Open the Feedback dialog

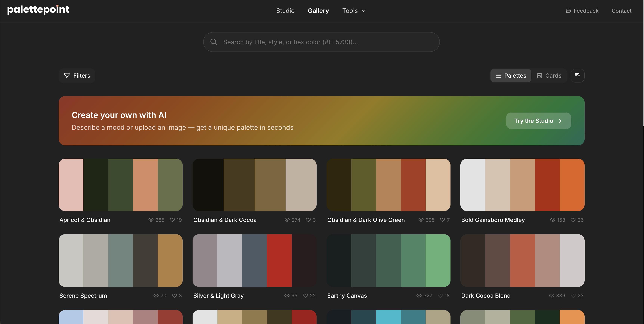pos(582,10)
